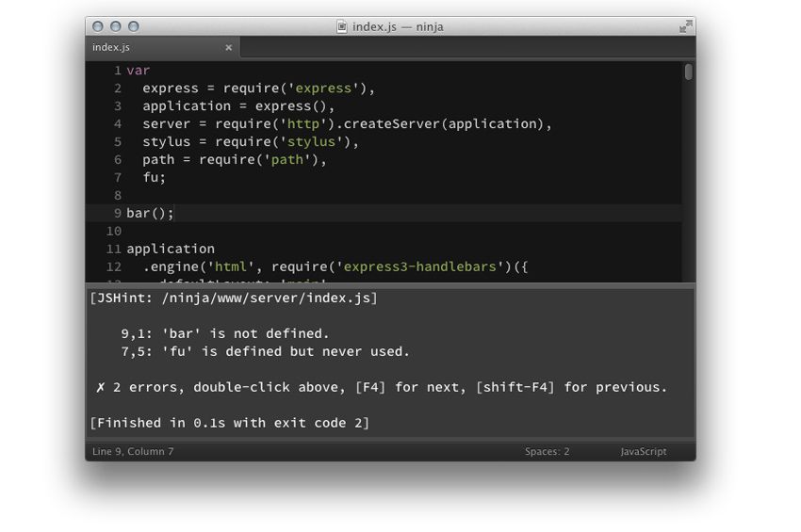Open the Spaces: 2 indentation menu

pyautogui.click(x=547, y=452)
